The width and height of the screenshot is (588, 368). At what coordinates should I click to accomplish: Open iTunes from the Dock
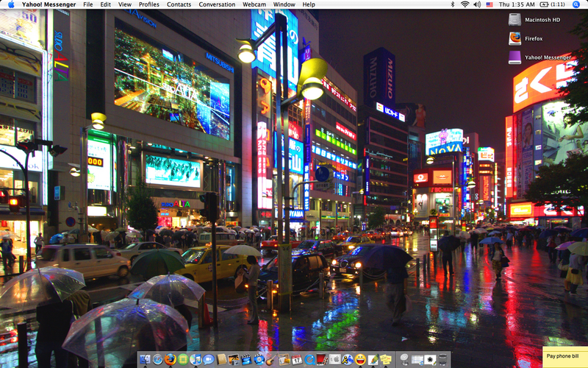point(196,359)
